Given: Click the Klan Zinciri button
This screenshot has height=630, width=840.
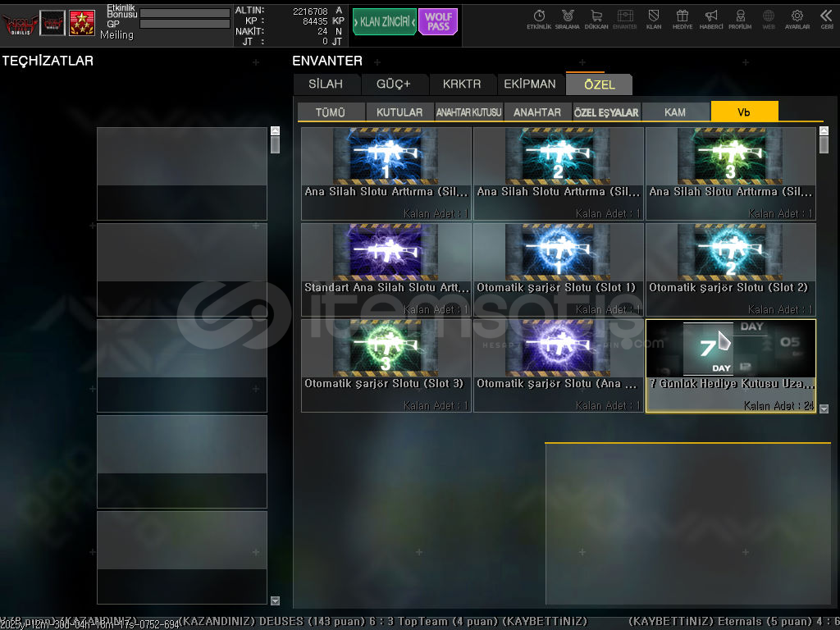Looking at the screenshot, I should click(x=385, y=22).
